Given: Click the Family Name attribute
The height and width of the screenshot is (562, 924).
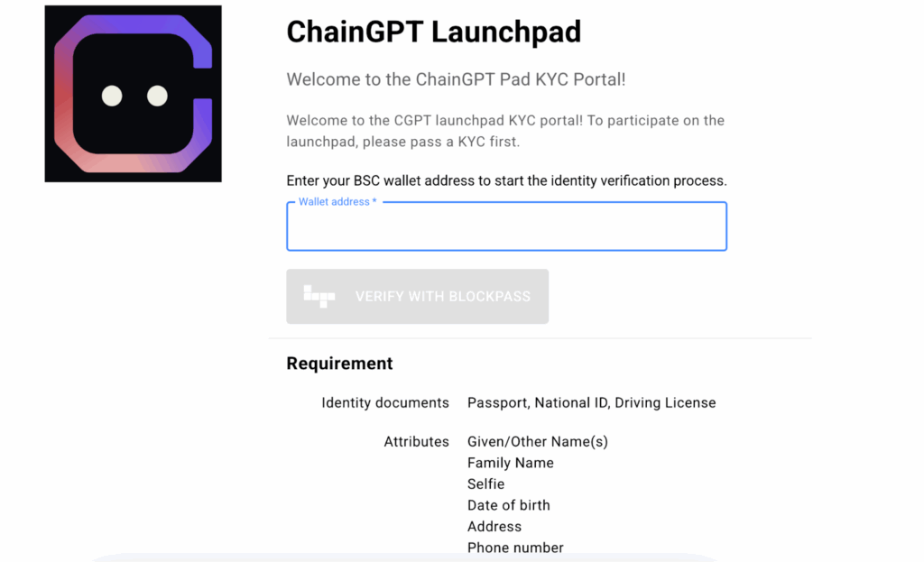Looking at the screenshot, I should click(510, 462).
